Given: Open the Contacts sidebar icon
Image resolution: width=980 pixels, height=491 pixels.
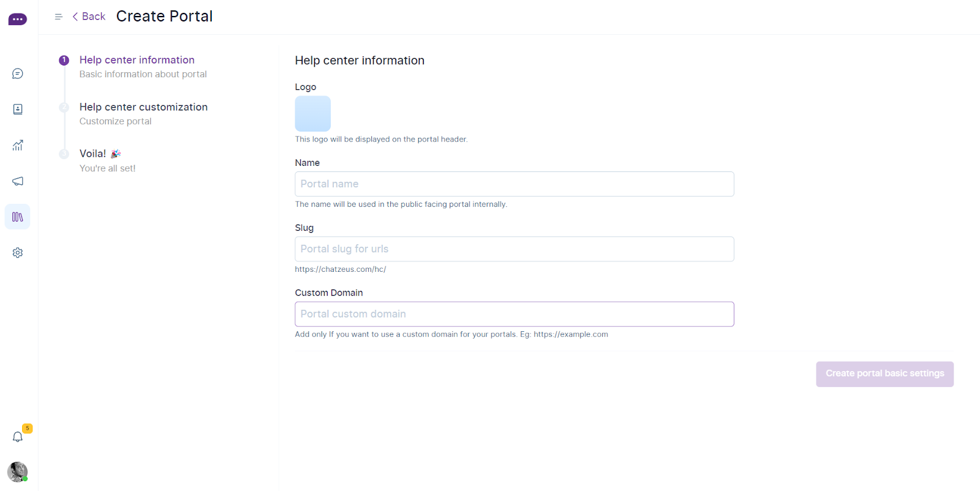Looking at the screenshot, I should pos(18,109).
